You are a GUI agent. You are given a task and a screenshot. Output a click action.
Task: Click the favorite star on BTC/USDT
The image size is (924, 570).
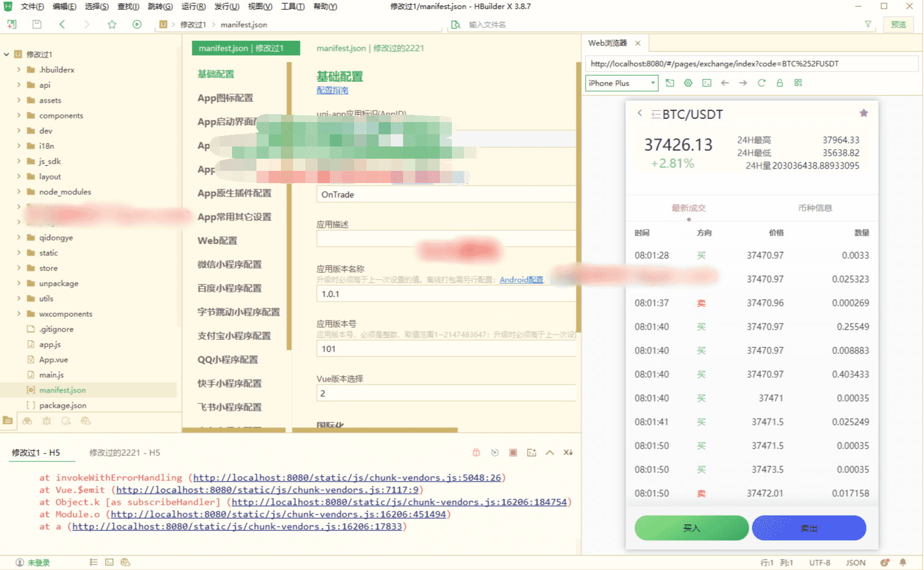tap(864, 113)
